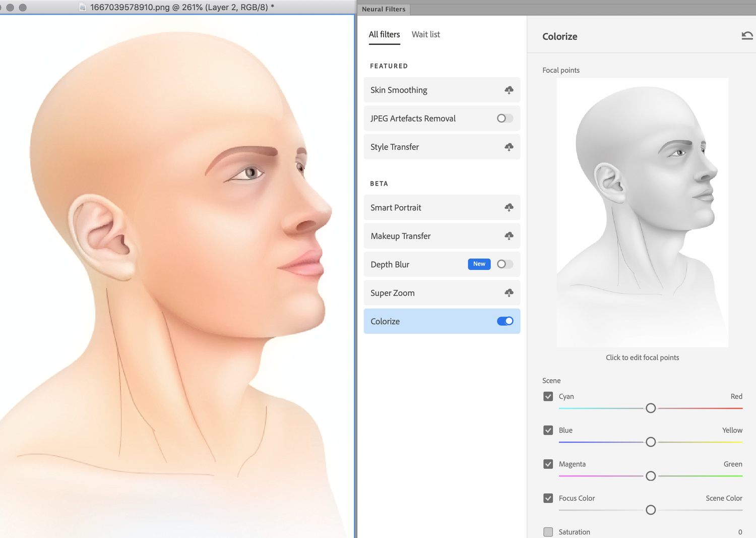The height and width of the screenshot is (538, 756).
Task: Click the document file icon in title bar
Action: point(83,8)
